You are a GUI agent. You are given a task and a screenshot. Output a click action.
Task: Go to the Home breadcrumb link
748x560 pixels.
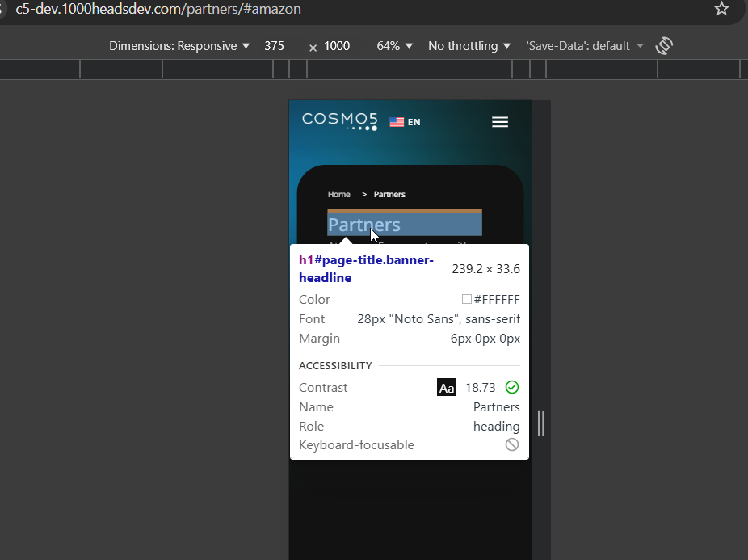(338, 194)
